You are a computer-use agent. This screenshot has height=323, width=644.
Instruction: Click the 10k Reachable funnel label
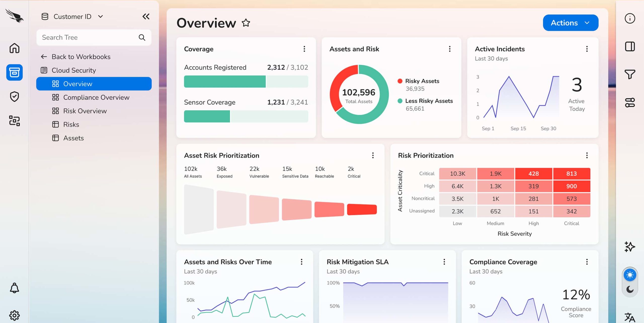324,172
